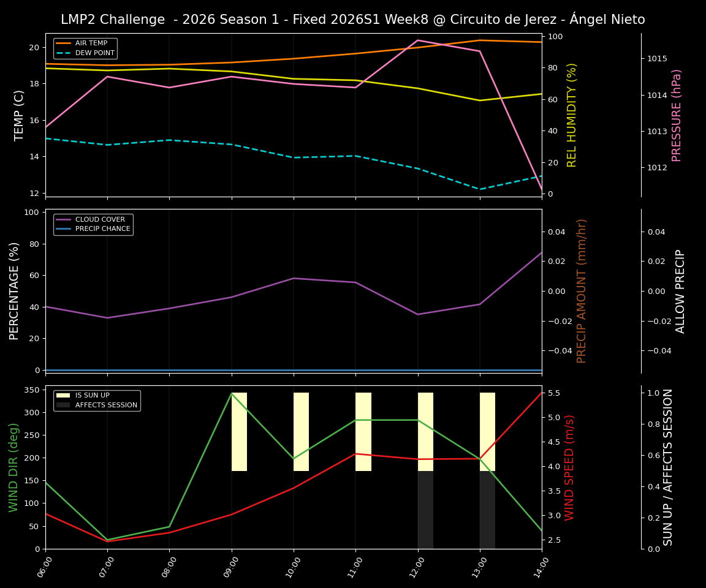Click the REL HUMIDITY axis label
This screenshot has width=706, height=588.
[572, 113]
